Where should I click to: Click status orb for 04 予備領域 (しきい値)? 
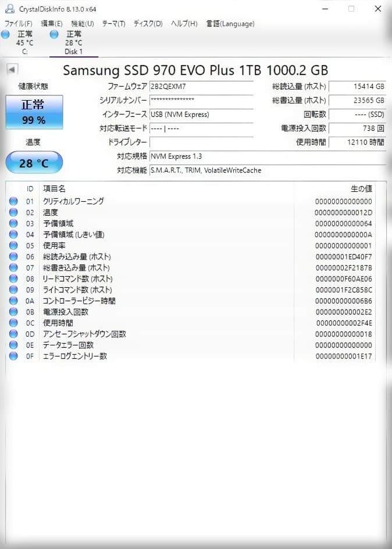[x=13, y=234]
